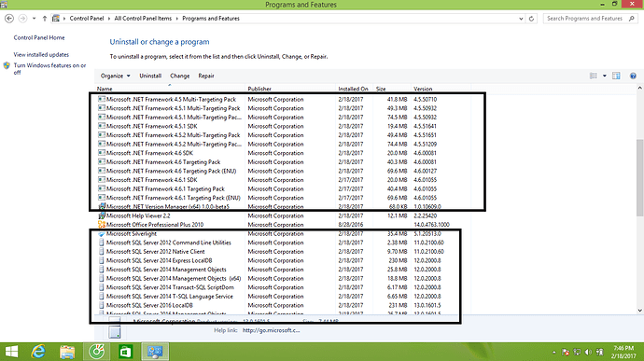Click the vertical scrollbar down arrow
The width and height of the screenshot is (644, 361).
pos(640,311)
